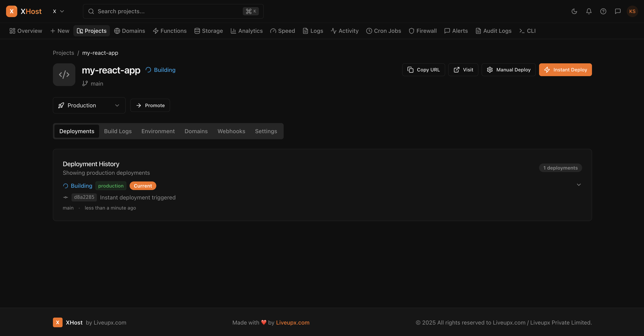Screen dimensions: 644x336
Task: Click the Current deployment badge
Action: [143, 186]
